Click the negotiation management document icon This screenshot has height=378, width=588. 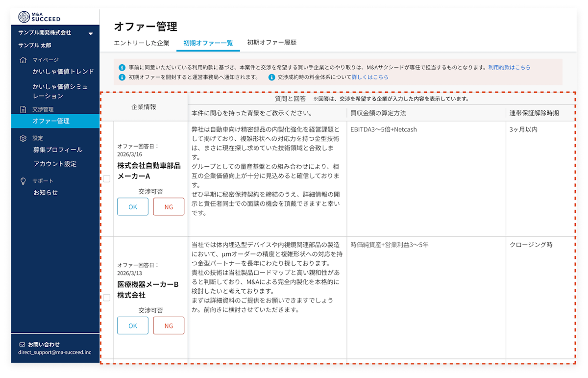click(x=23, y=110)
